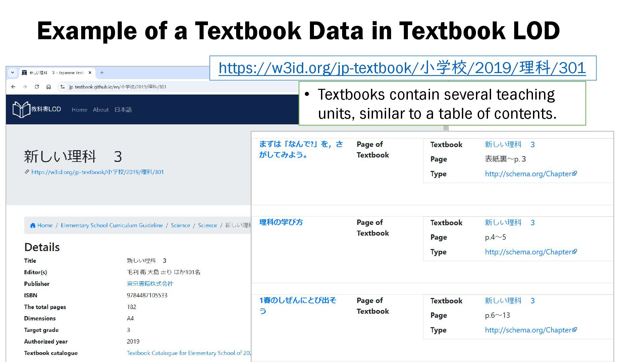The image size is (644, 362).
Task: Click the browser home icon
Action: click(x=49, y=87)
